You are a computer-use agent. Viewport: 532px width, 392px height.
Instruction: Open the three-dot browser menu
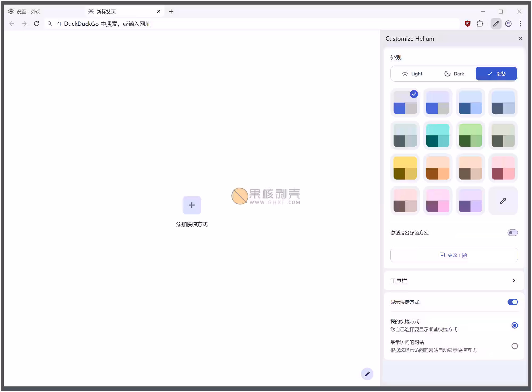(x=520, y=24)
